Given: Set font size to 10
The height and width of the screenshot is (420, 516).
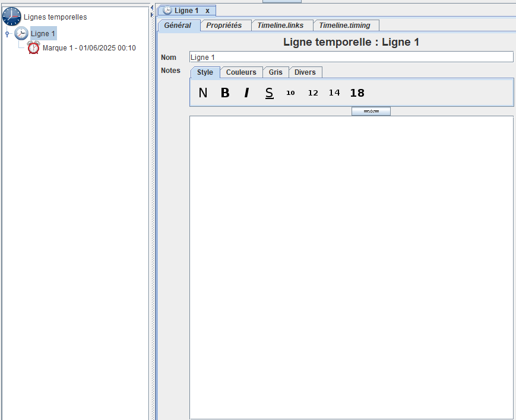Looking at the screenshot, I should point(290,93).
